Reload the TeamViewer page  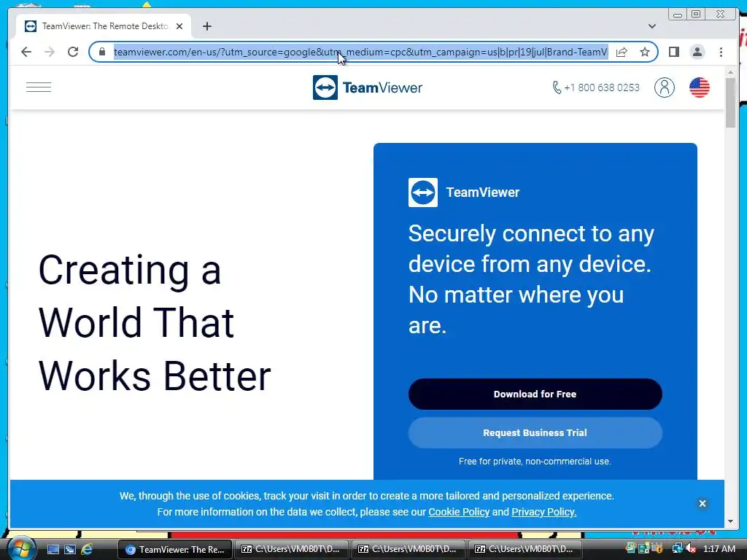pos(73,52)
